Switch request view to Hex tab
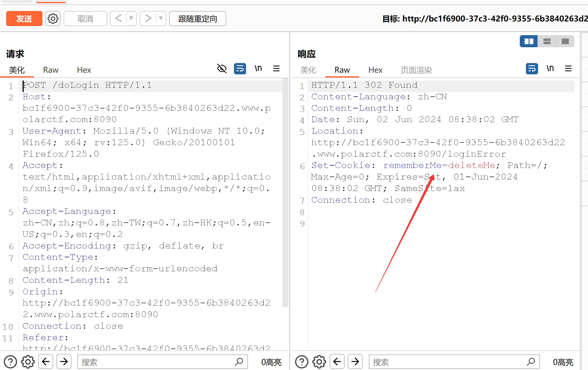This screenshot has width=588, height=370. [x=84, y=70]
